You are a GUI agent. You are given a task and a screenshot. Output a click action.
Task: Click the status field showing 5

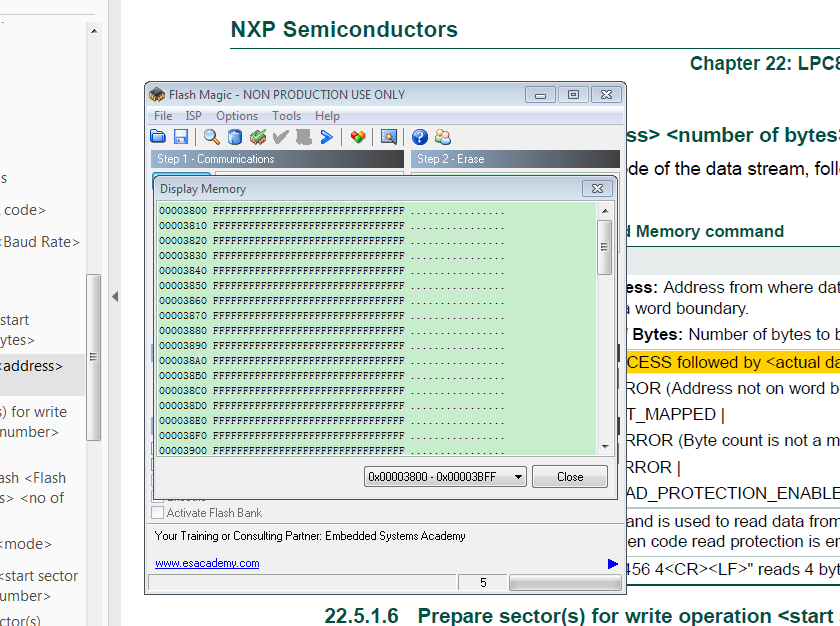(x=483, y=583)
